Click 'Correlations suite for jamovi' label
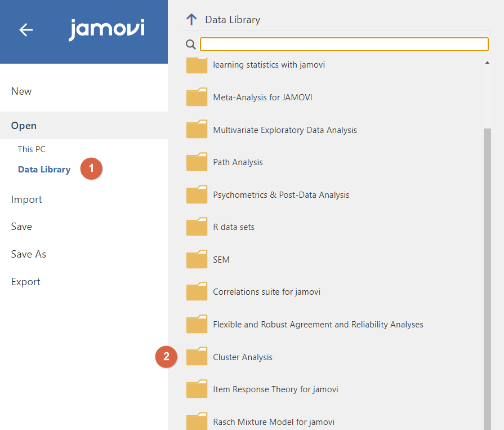The width and height of the screenshot is (504, 430). point(266,292)
